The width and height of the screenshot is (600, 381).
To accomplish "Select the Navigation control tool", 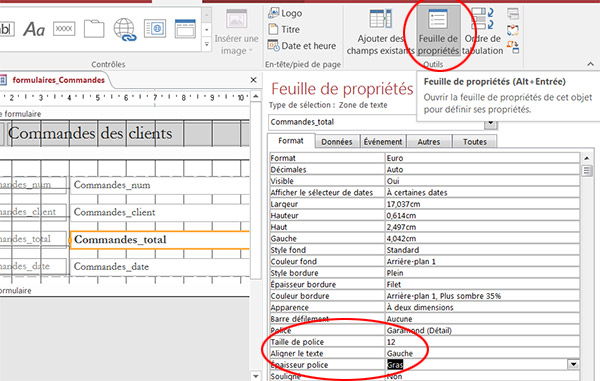I will [x=185, y=29].
